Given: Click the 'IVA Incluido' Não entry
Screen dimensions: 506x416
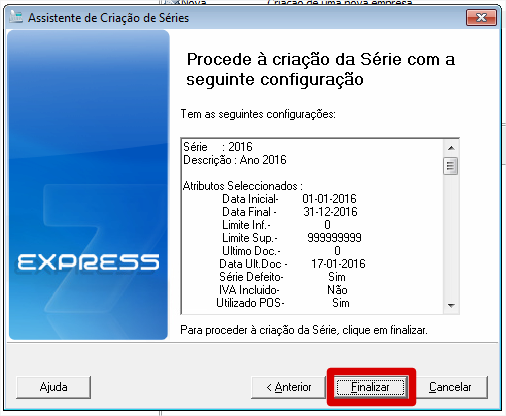Looking at the screenshot, I should coord(337,290).
